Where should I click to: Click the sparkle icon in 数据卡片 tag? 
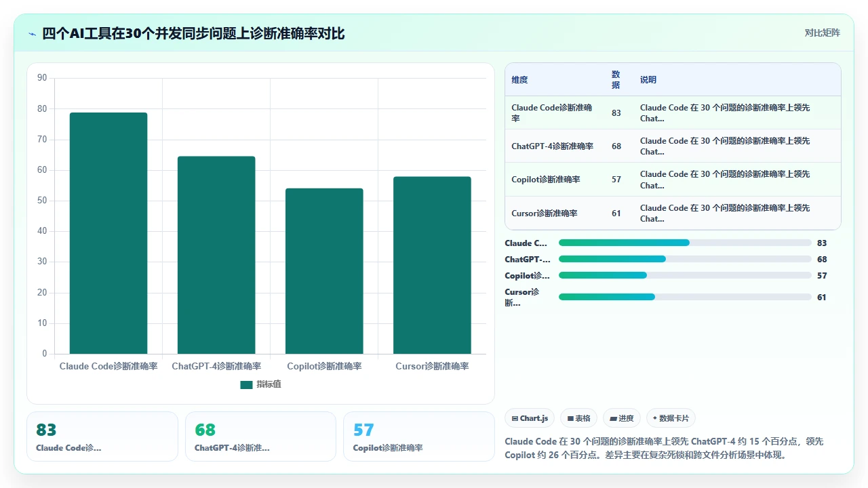(x=655, y=419)
